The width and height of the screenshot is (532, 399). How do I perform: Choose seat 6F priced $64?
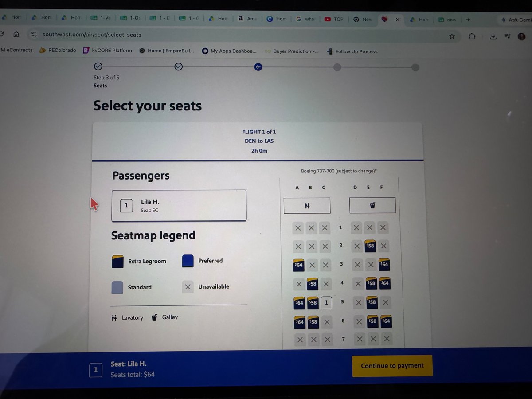[x=386, y=321]
